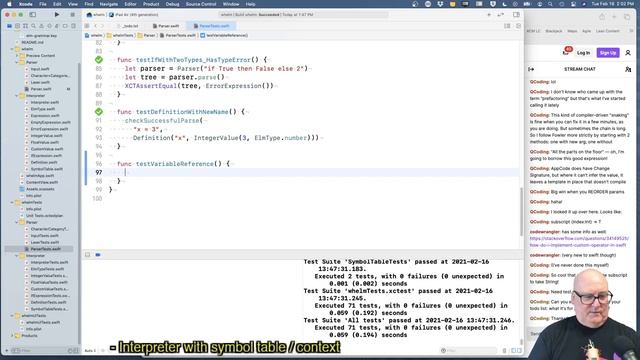640x360 pixels.
Task: Go back in editor history
Action: pyautogui.click(x=96, y=26)
